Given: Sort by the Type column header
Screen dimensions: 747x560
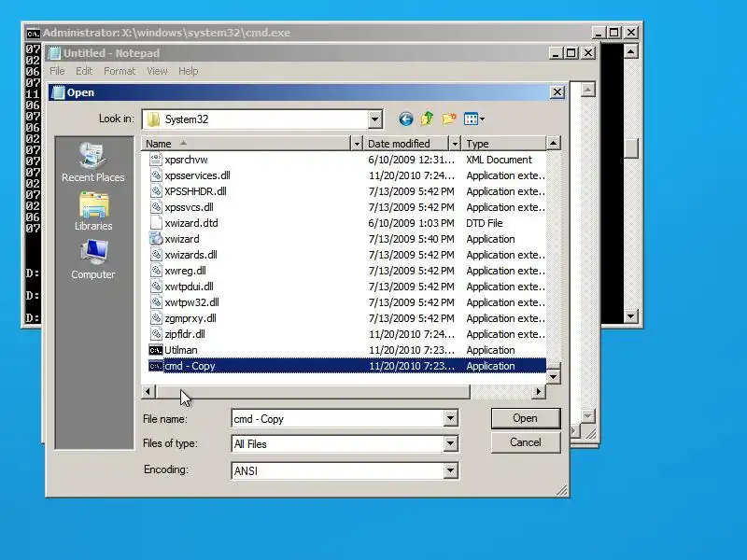Looking at the screenshot, I should click(x=504, y=144).
